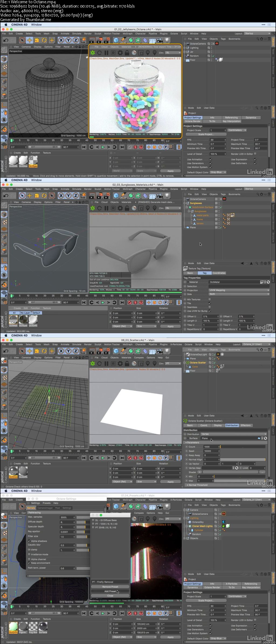
Task: Open Centimeters unit dropdown in Jellybeans project settings
Action: tap(237, 130)
